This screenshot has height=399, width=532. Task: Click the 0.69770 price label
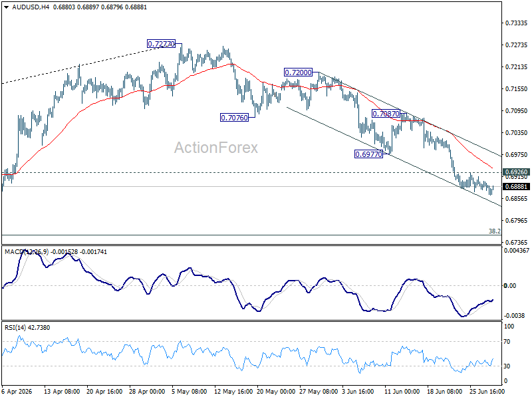(x=368, y=154)
